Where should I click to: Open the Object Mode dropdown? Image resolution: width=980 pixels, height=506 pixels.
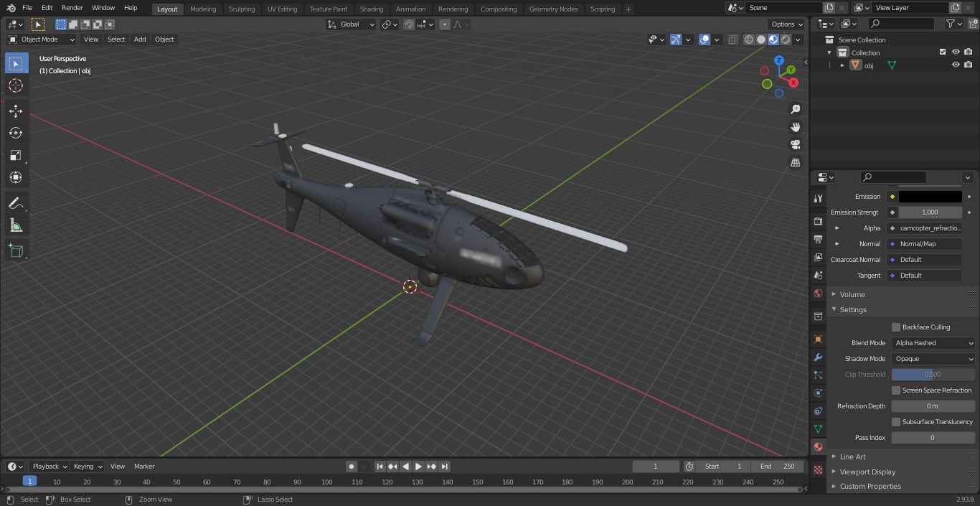point(42,39)
